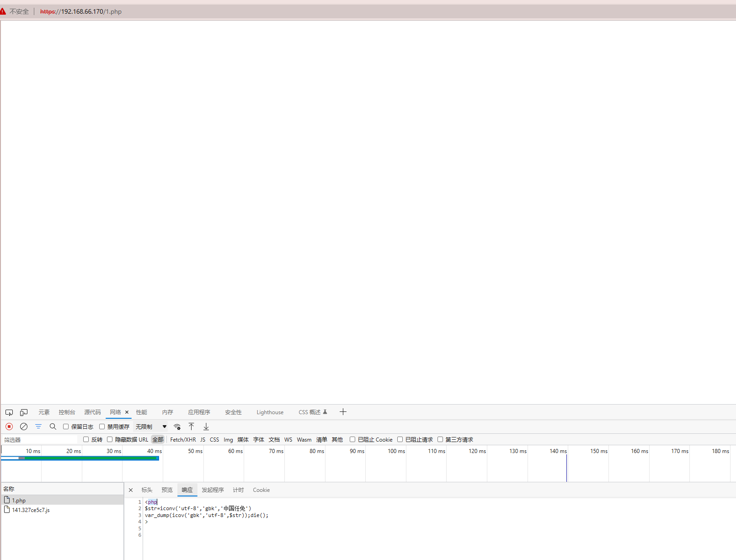
Task: Clear the network log
Action: (24, 427)
